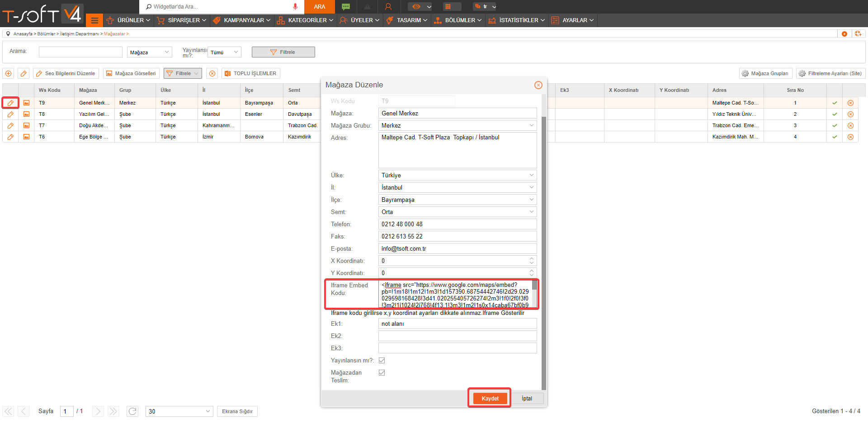Open the tr language selector

(x=485, y=6)
